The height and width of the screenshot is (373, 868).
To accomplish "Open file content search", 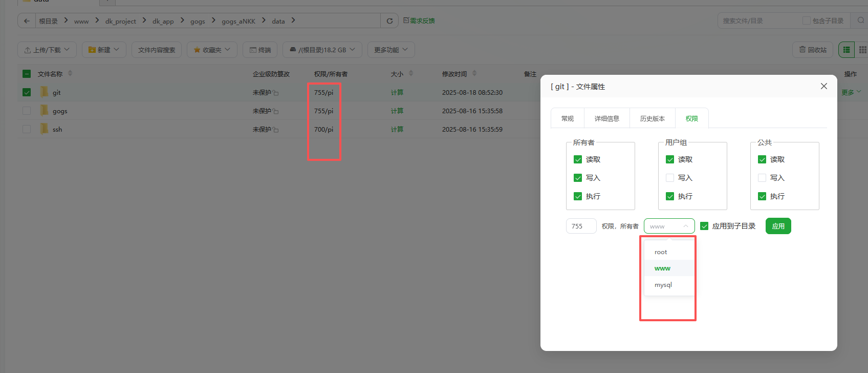I will 157,50.
